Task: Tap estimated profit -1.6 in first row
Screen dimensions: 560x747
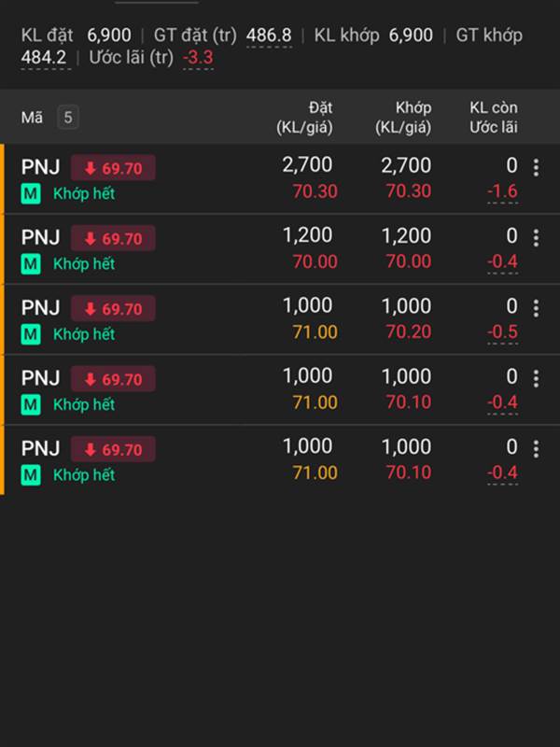Action: [x=502, y=191]
